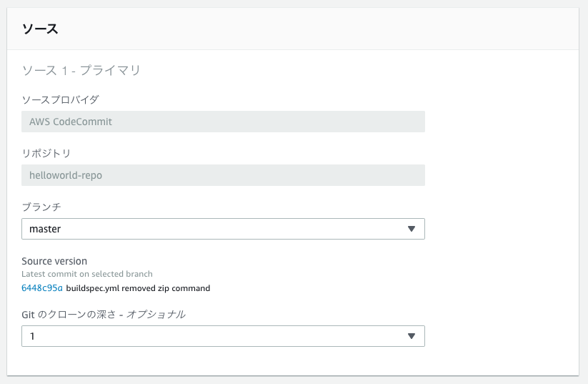Click the AWS CodeCommit source provider field
Screen dimensions: 588x384
coord(223,122)
